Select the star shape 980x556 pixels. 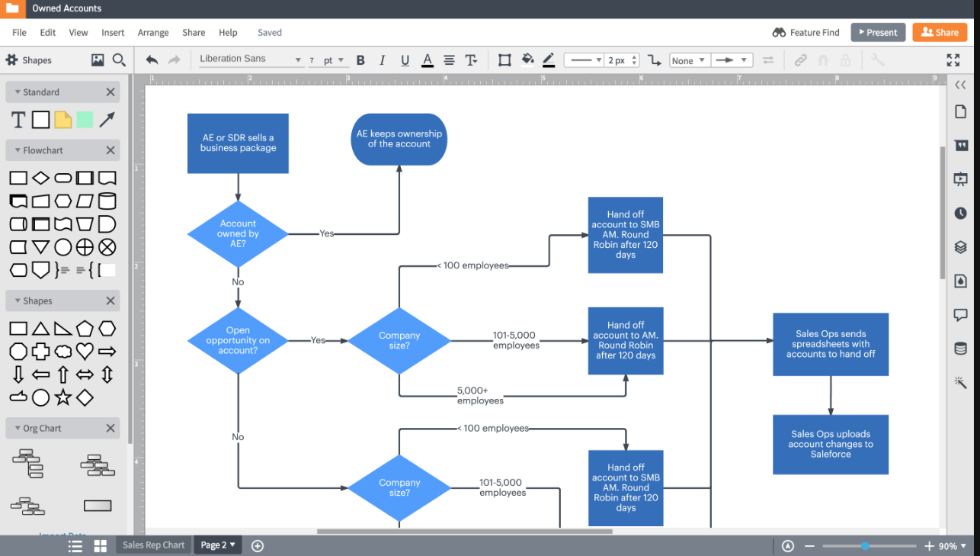pyautogui.click(x=63, y=397)
